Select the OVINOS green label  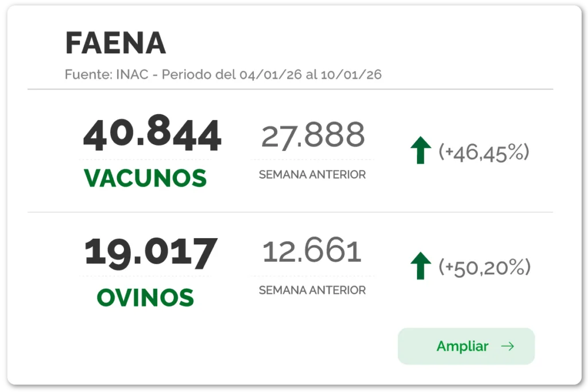[x=145, y=298]
